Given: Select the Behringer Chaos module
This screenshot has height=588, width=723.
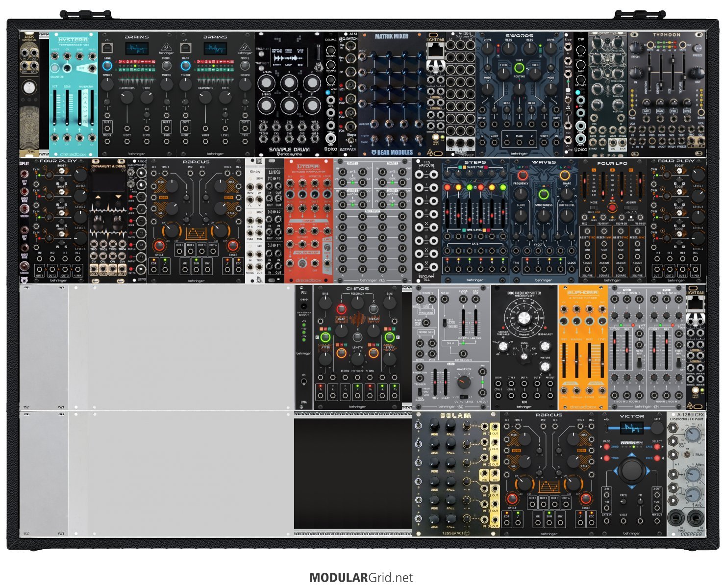Looking at the screenshot, I should click(357, 347).
